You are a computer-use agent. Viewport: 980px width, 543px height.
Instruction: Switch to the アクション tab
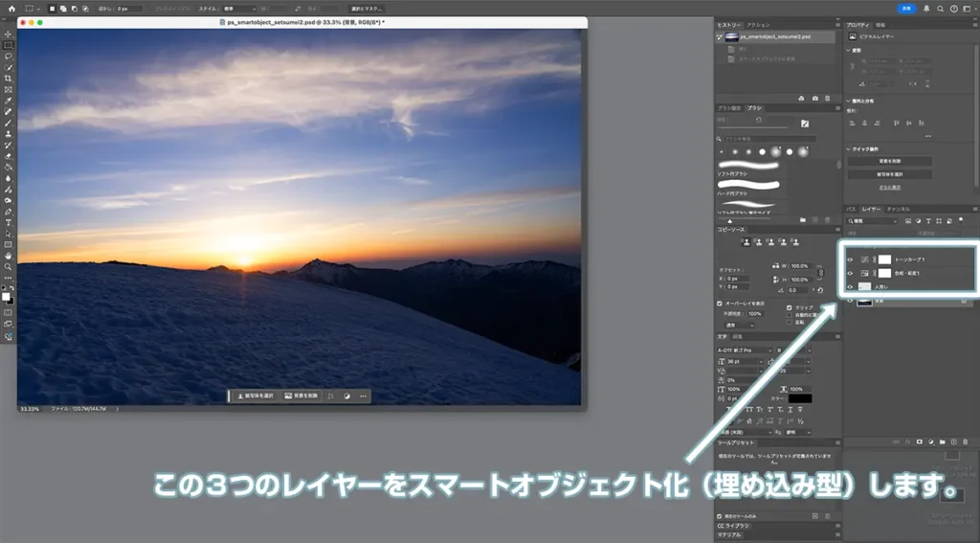758,24
